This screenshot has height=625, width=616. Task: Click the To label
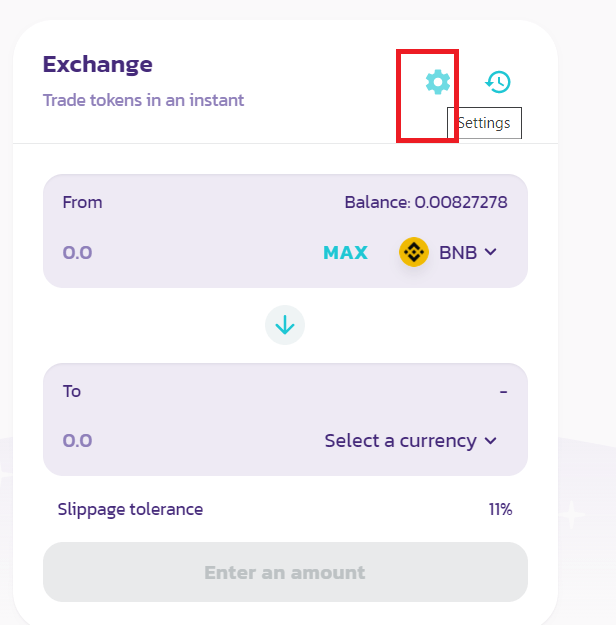click(x=72, y=392)
